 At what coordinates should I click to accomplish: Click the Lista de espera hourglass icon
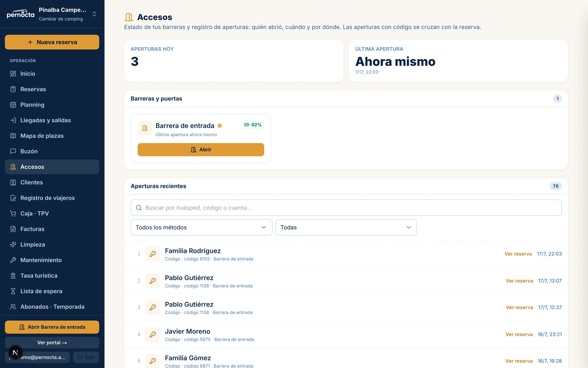tap(13, 291)
